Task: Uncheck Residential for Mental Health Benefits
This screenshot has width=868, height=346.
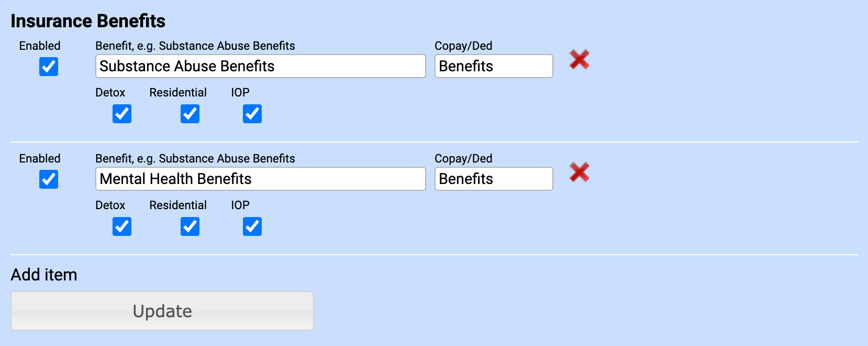Action: point(190,226)
